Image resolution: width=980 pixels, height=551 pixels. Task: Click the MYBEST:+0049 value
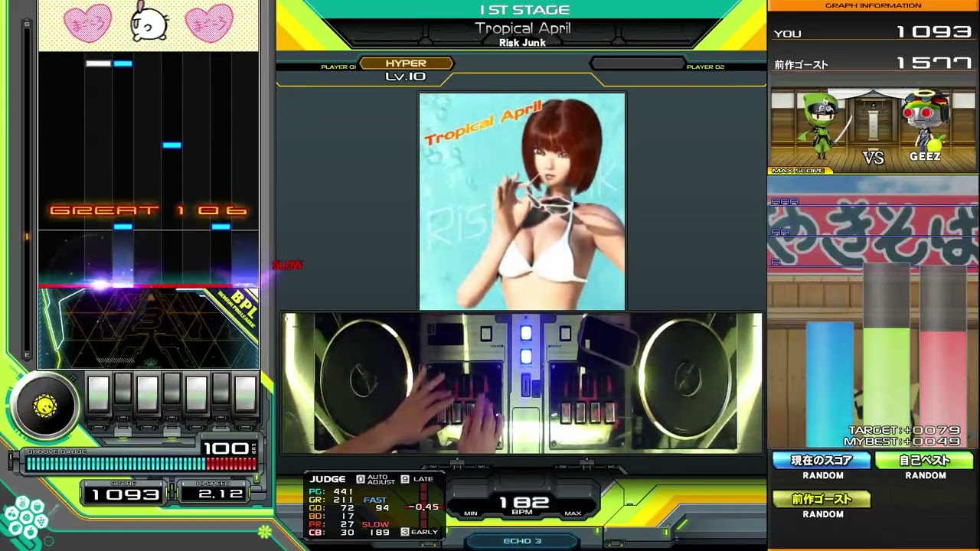point(902,442)
